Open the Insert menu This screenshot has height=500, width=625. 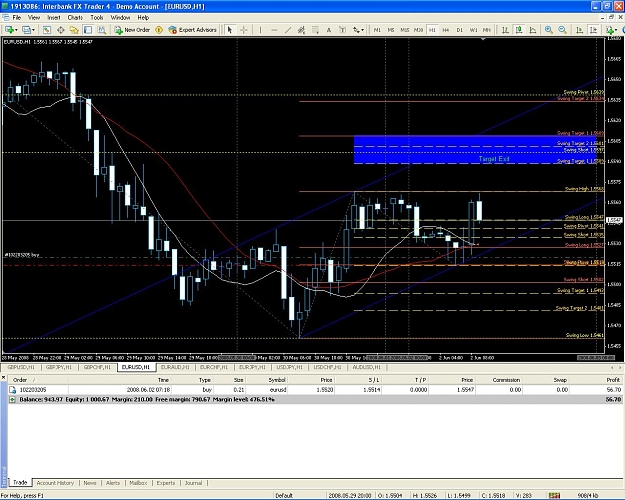pos(54,18)
